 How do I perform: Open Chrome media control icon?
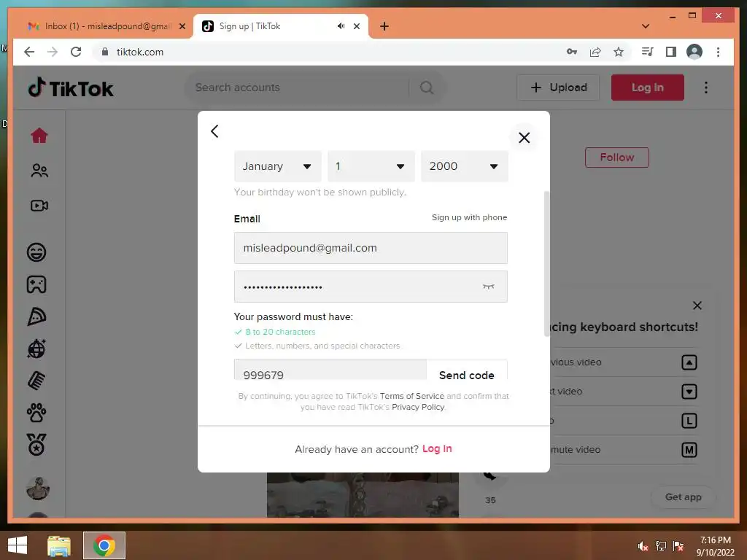click(x=648, y=52)
